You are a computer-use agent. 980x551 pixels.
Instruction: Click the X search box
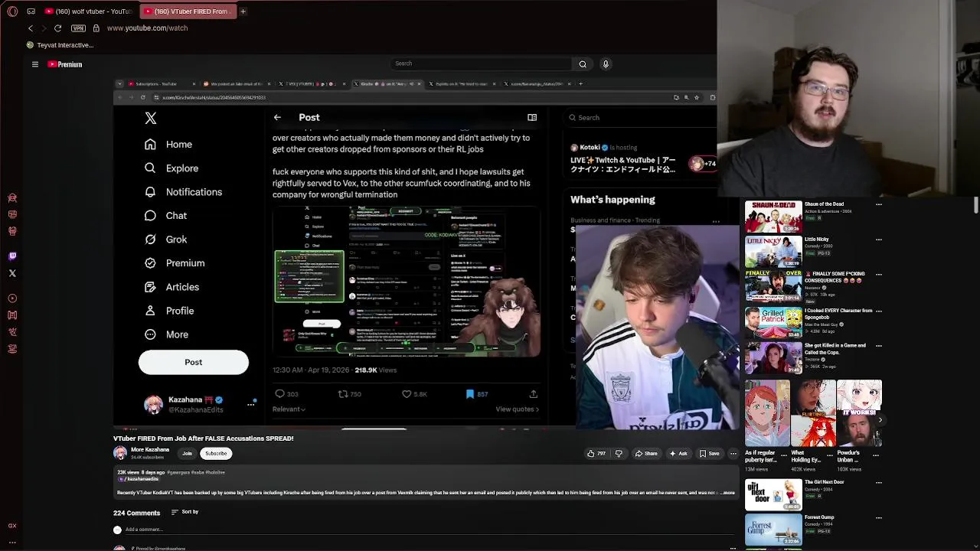642,118
